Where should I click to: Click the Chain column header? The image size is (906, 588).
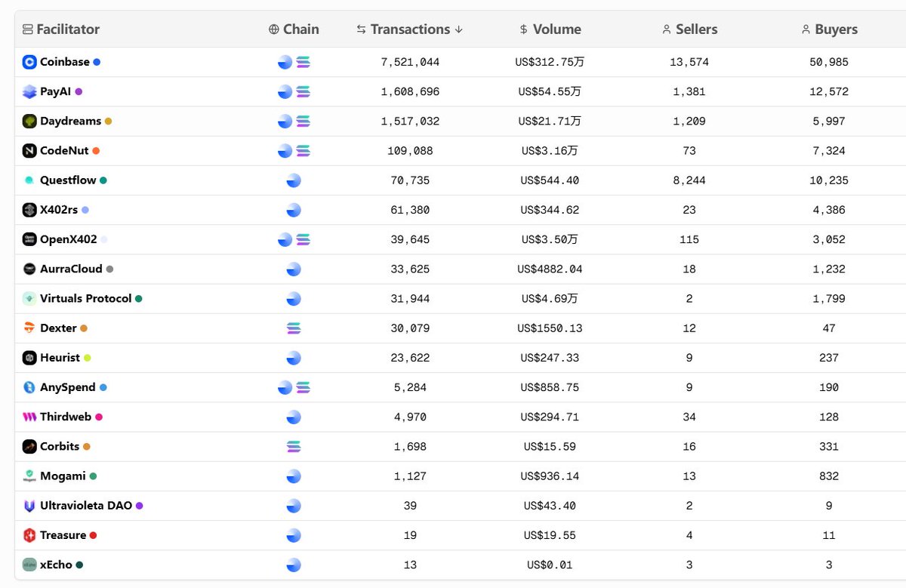click(x=294, y=29)
